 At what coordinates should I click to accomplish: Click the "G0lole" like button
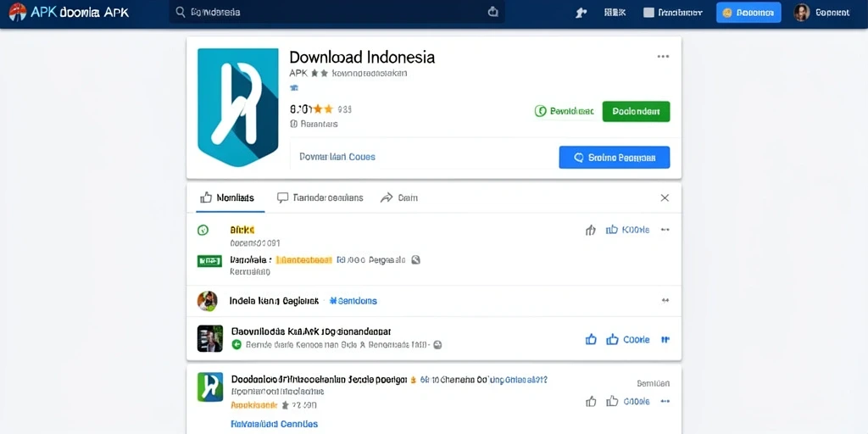(x=628, y=401)
